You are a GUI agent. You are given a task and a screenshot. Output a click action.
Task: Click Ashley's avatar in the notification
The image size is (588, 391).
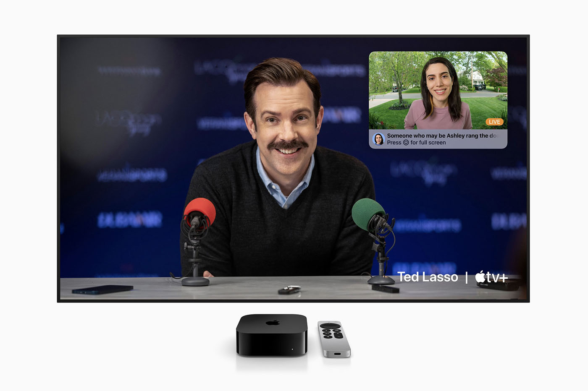[x=378, y=139]
